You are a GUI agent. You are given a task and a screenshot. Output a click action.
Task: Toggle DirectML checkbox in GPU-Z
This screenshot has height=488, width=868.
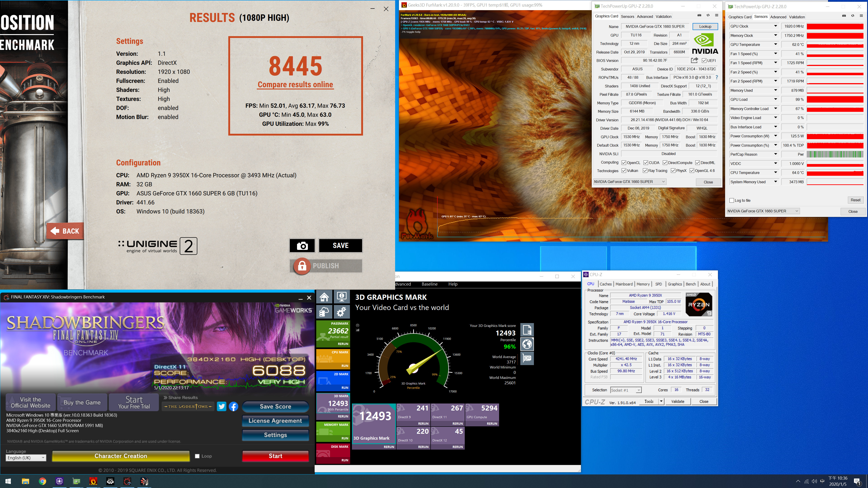(x=698, y=163)
